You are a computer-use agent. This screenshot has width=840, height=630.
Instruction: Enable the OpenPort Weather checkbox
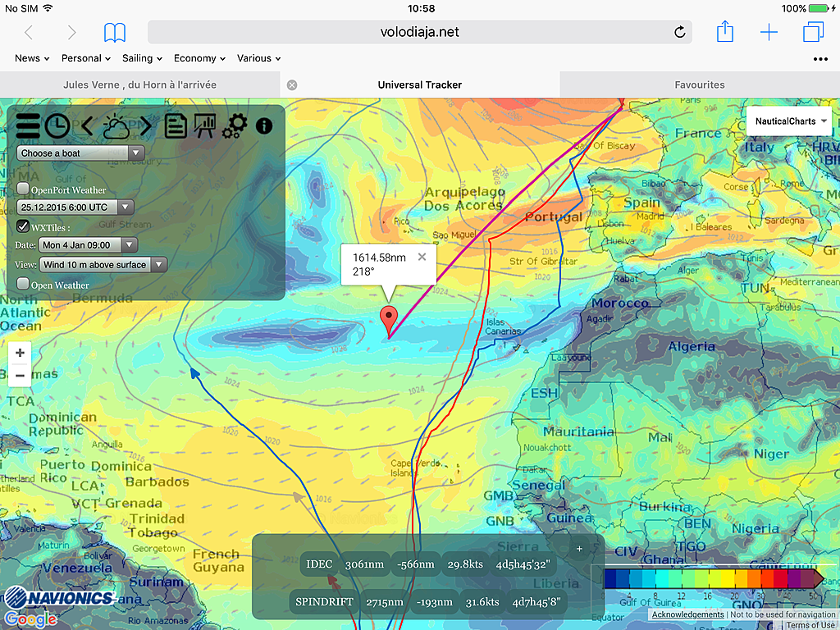23,188
